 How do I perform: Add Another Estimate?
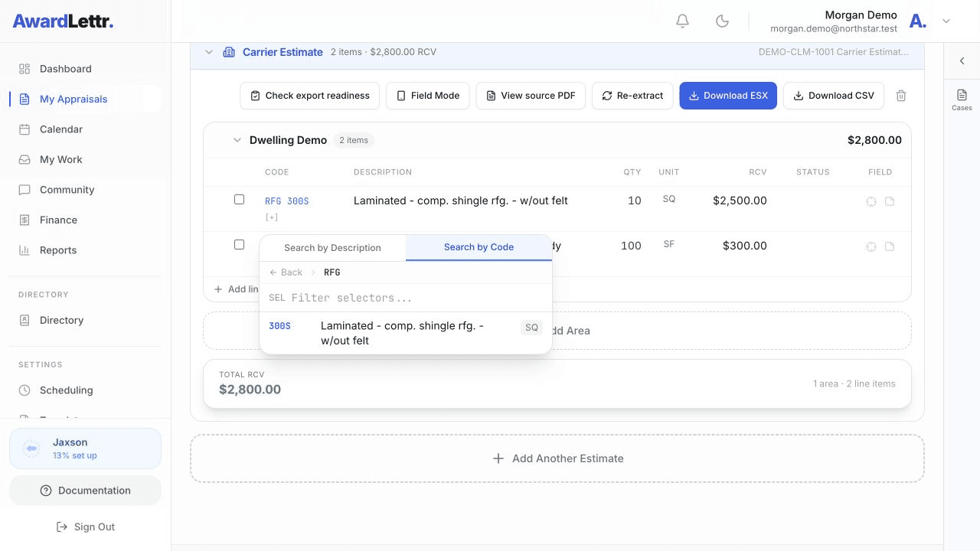(x=557, y=458)
